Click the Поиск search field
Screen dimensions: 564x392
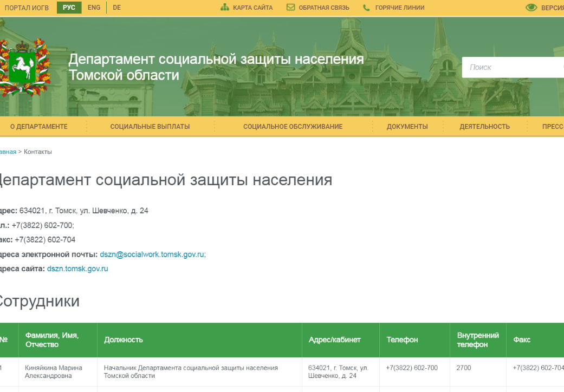point(513,67)
